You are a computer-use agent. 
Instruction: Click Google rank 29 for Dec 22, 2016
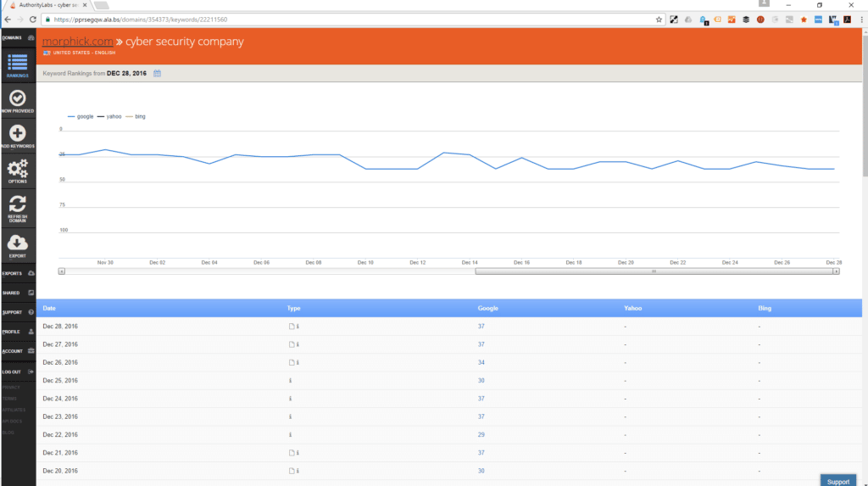point(481,435)
